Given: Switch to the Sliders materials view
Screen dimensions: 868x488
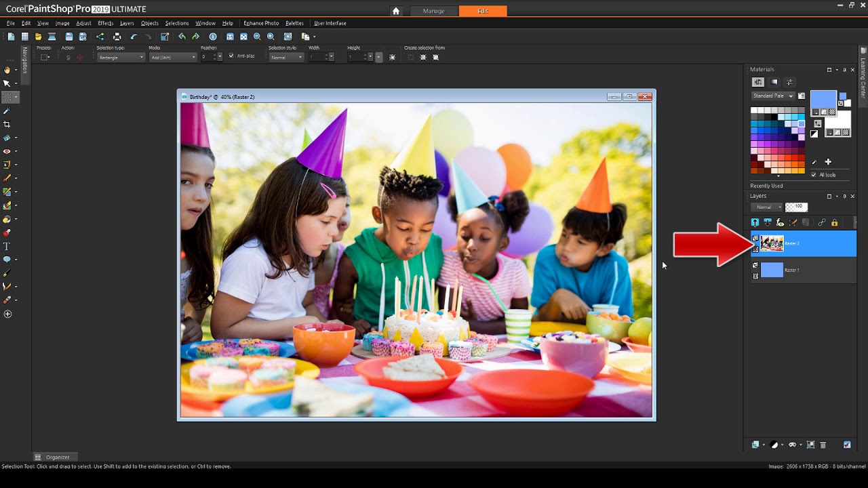Looking at the screenshot, I should tap(789, 82).
